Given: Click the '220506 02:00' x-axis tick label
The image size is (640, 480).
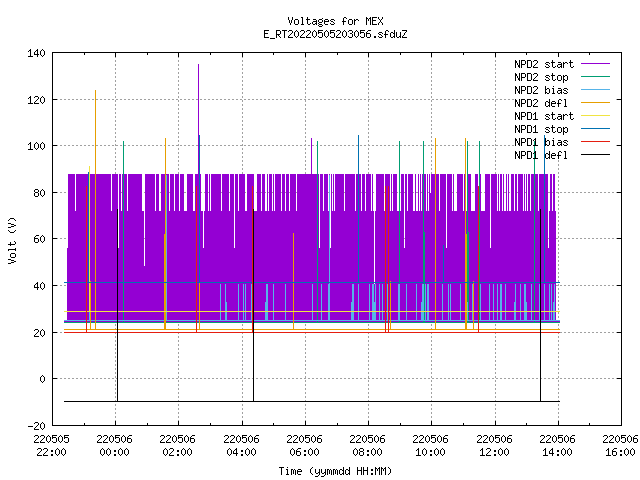Looking at the screenshot, I should [178, 446].
